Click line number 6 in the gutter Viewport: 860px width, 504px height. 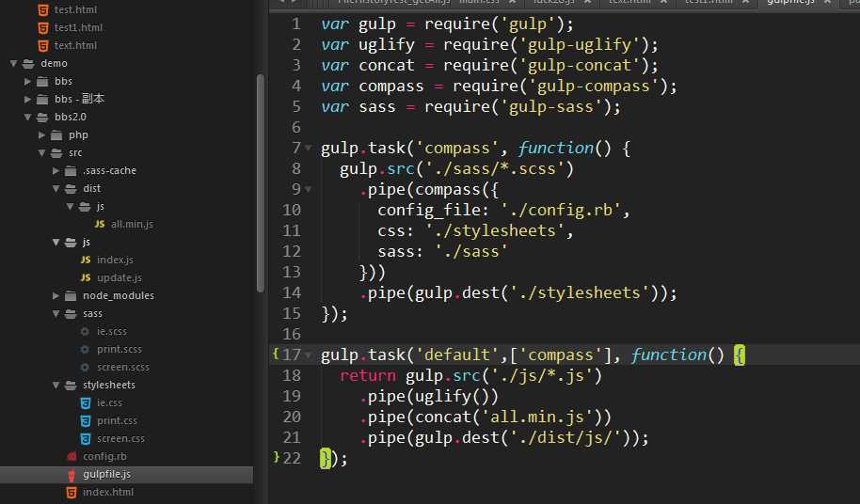[x=296, y=127]
